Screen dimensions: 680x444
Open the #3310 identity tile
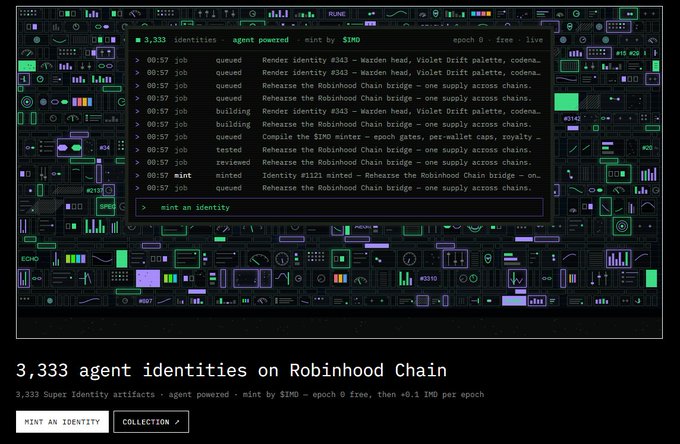click(428, 278)
